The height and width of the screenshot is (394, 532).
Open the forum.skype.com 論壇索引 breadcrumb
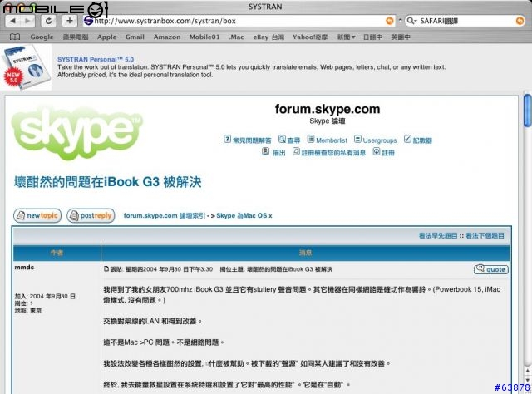point(165,215)
